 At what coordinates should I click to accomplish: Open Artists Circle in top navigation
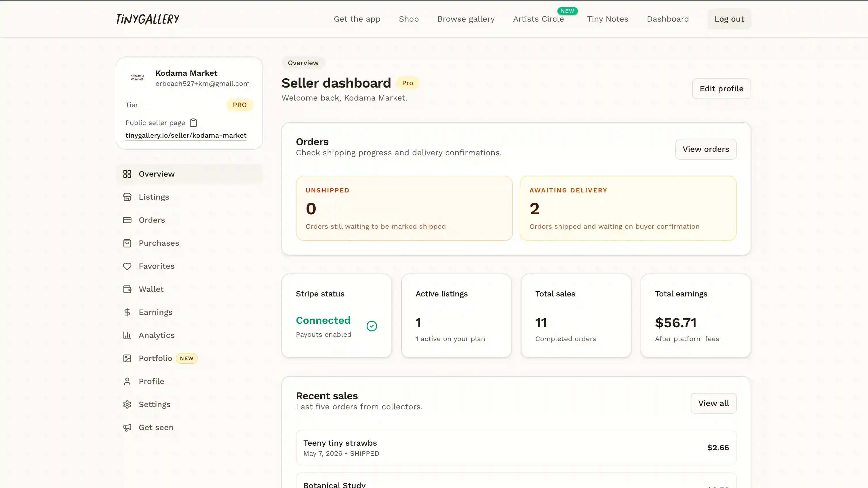pyautogui.click(x=538, y=19)
